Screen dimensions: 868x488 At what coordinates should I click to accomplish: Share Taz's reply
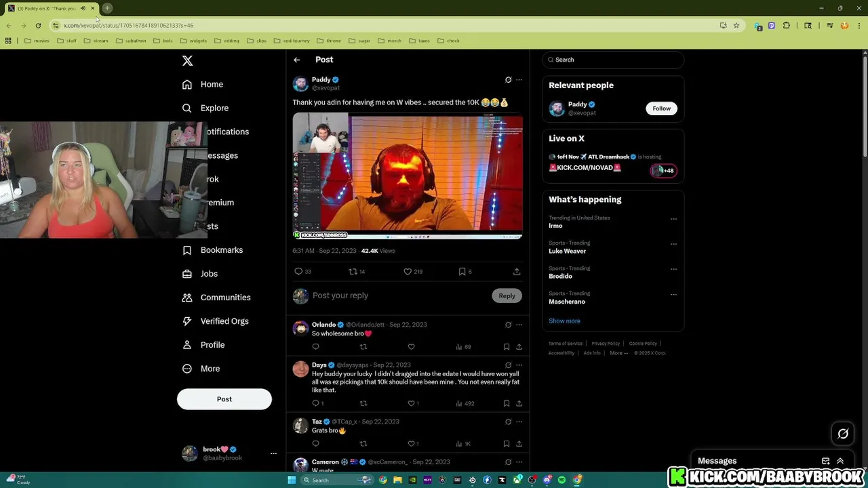coord(519,444)
